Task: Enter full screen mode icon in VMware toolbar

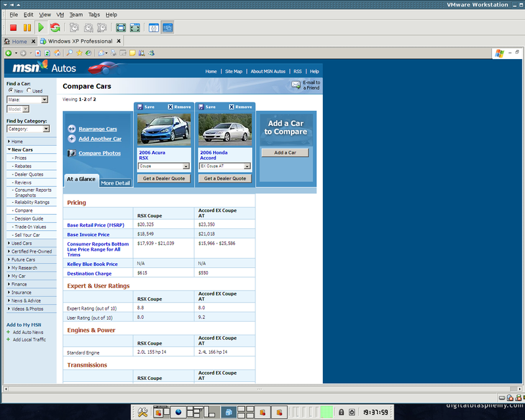Action: pos(121,28)
